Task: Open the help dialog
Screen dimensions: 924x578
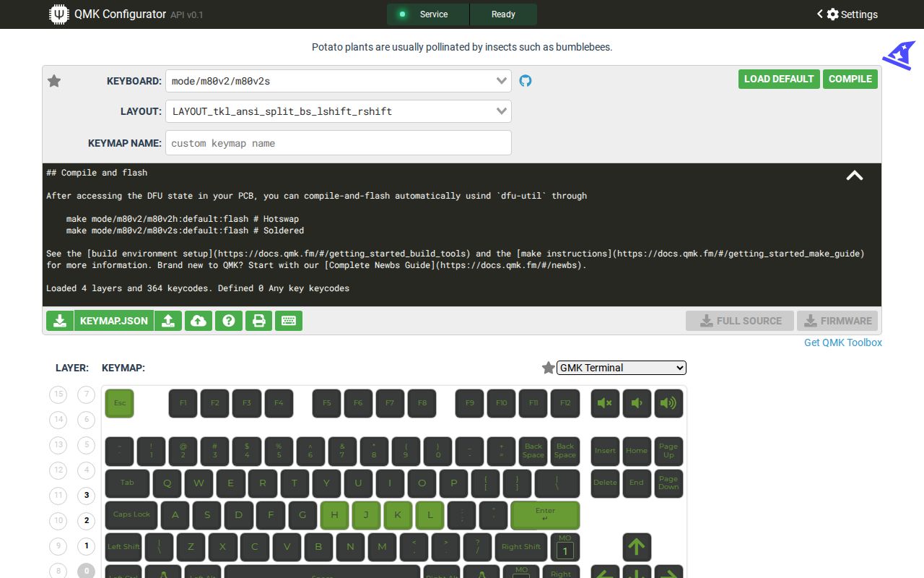Action: click(x=229, y=320)
